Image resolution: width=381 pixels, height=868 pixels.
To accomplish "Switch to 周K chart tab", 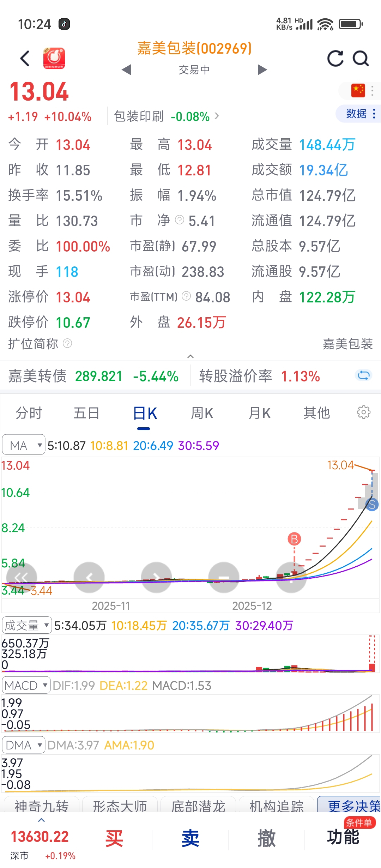I will click(202, 413).
